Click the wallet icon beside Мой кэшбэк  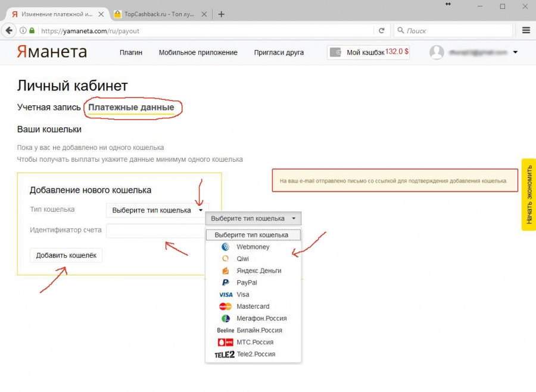(x=335, y=52)
